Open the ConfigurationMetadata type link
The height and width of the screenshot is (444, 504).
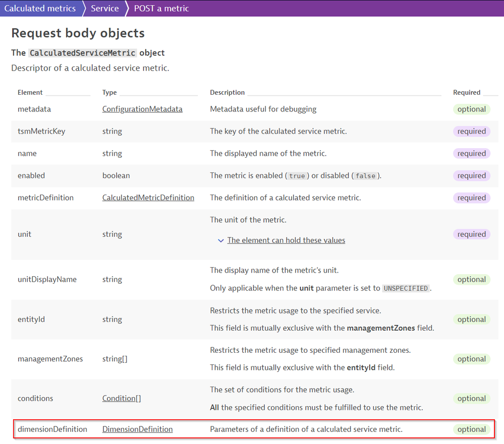point(142,109)
